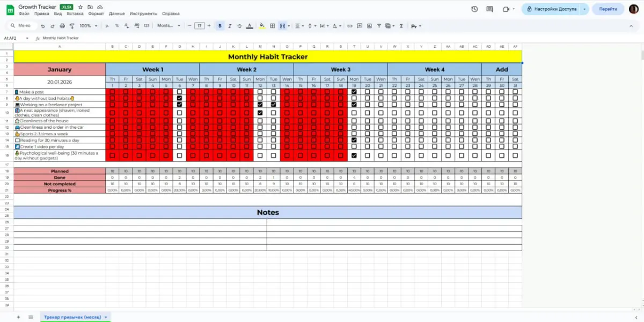Open the cell borders tool
The height and width of the screenshot is (322, 644).
[272, 26]
